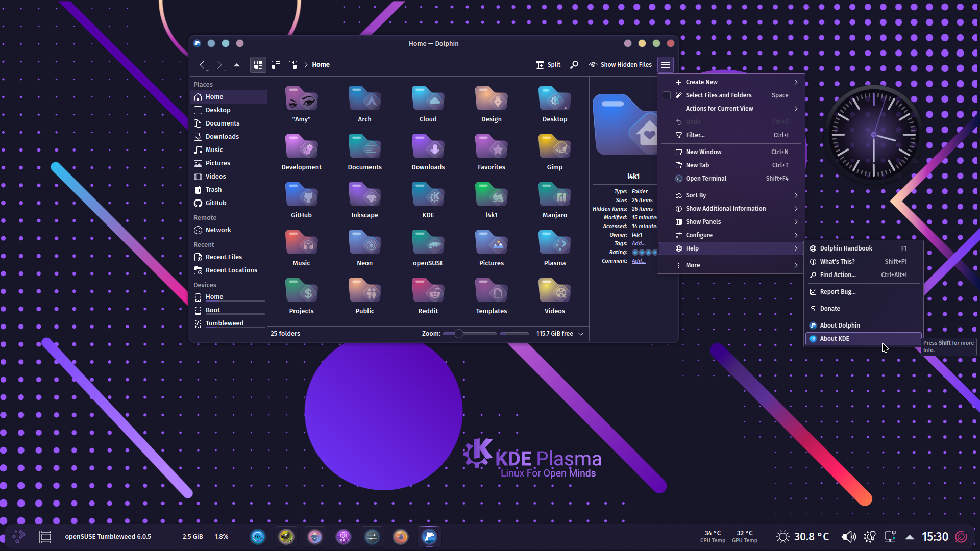Click Report Bug... entry
Image resolution: width=980 pixels, height=551 pixels.
click(x=864, y=292)
